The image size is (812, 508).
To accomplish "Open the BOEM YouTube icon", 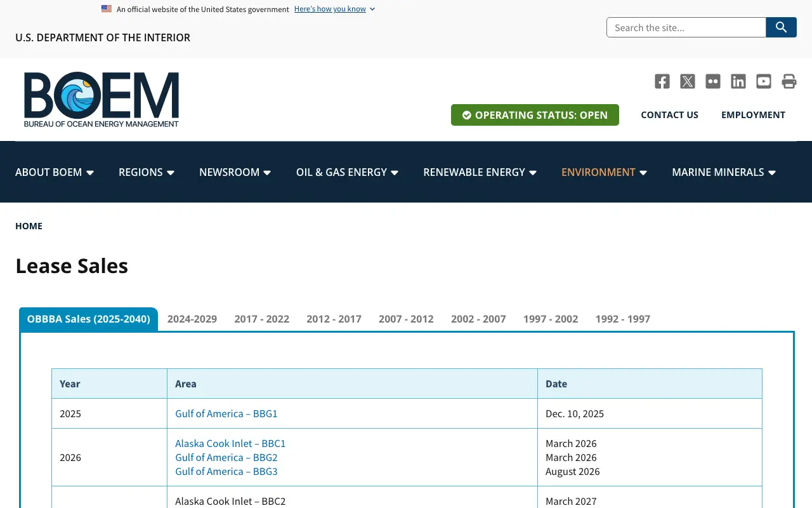I will tap(764, 81).
